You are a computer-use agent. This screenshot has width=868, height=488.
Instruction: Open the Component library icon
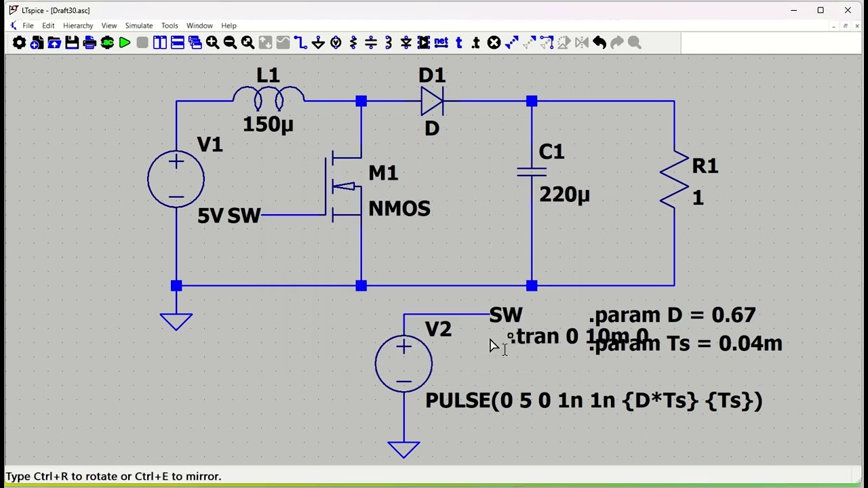(x=424, y=43)
